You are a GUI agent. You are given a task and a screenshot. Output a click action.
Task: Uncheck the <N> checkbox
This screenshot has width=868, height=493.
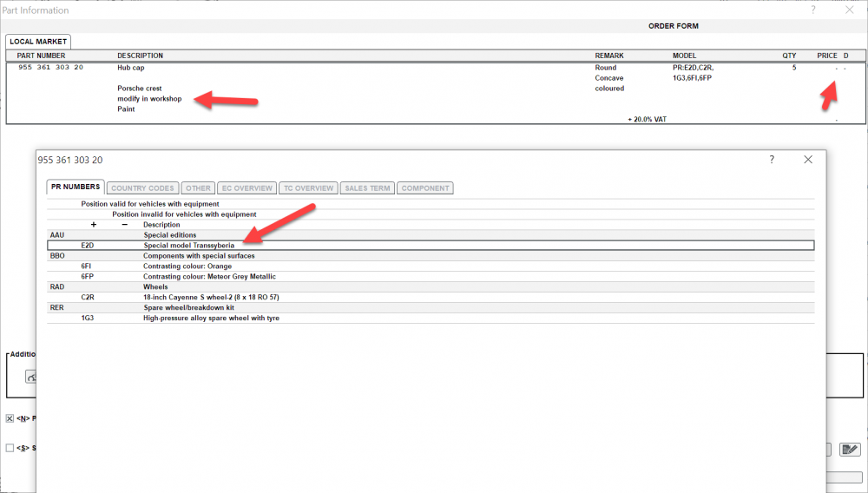(10, 418)
